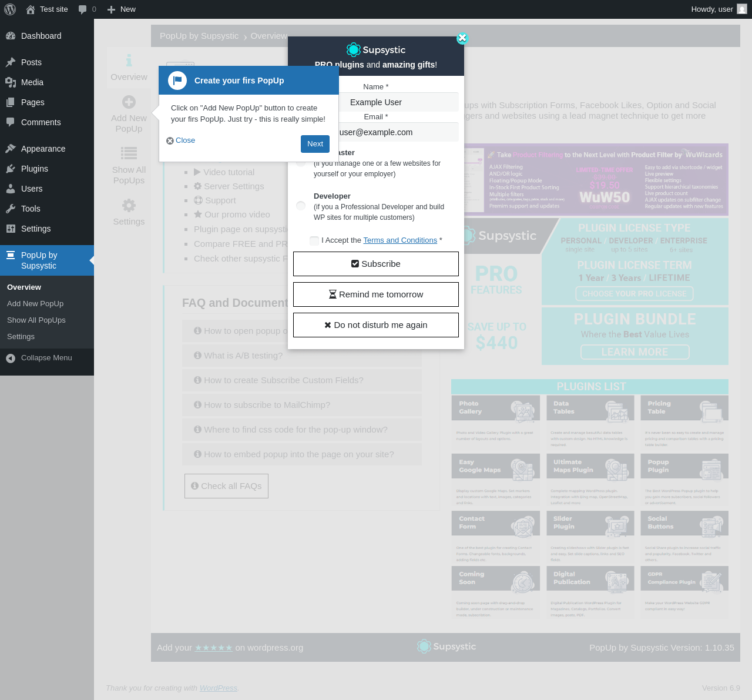
Task: Click Next in the tour tooltip
Action: coord(315,144)
